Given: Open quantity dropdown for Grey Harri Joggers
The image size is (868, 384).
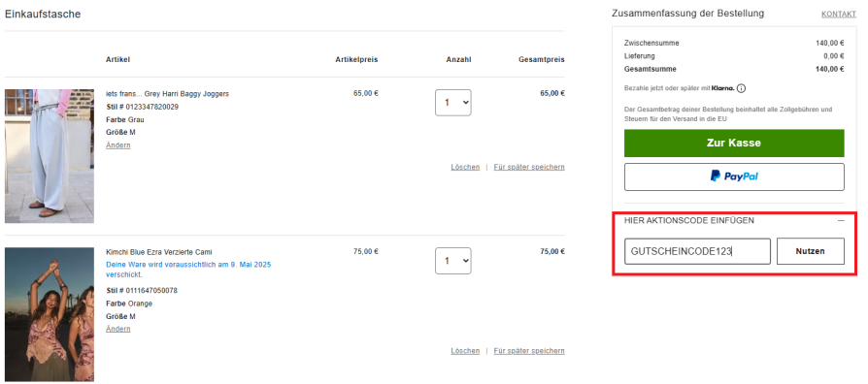Looking at the screenshot, I should point(452,103).
